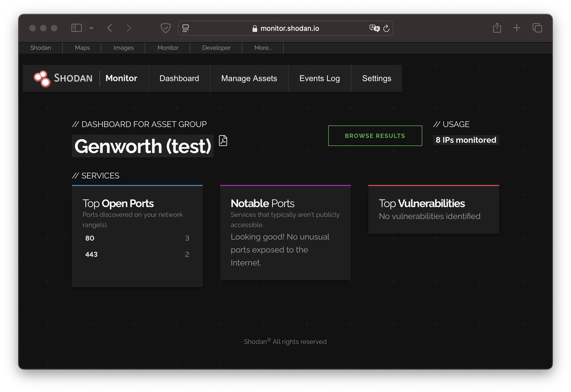Open the sidebar chevron dropdown
571x392 pixels.
pyautogui.click(x=91, y=28)
